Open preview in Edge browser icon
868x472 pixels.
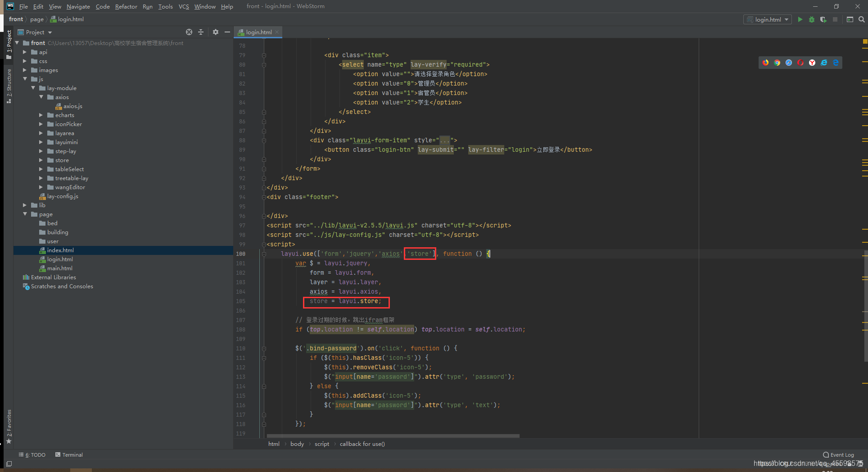tap(836, 63)
